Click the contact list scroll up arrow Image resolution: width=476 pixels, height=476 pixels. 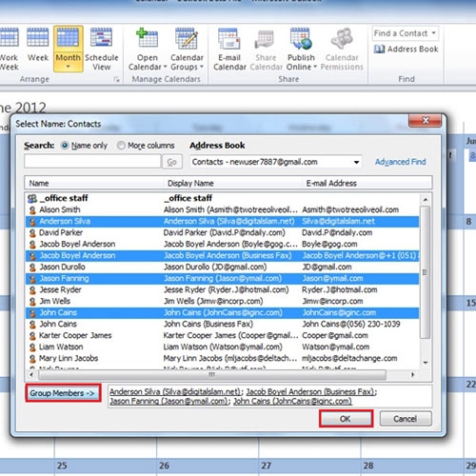pyautogui.click(x=426, y=199)
